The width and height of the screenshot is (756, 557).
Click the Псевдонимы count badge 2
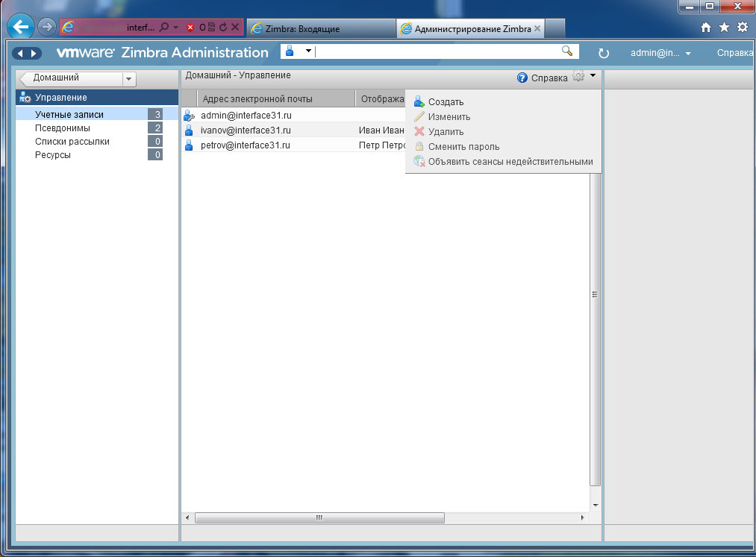(155, 128)
